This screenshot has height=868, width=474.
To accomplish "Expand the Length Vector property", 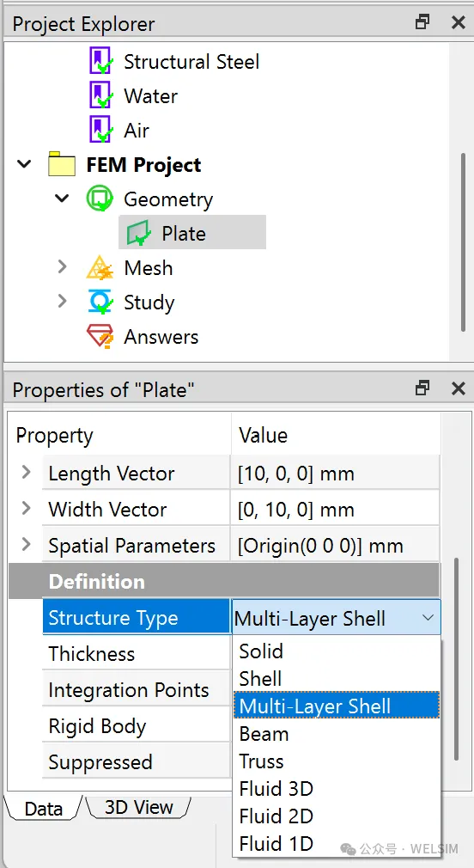I will 26,473.
